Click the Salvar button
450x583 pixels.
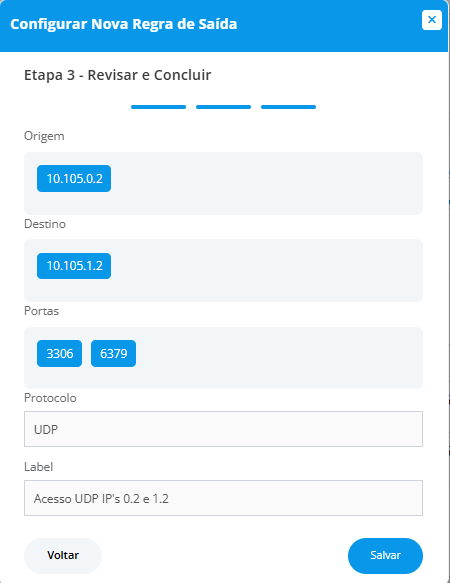pyautogui.click(x=385, y=555)
